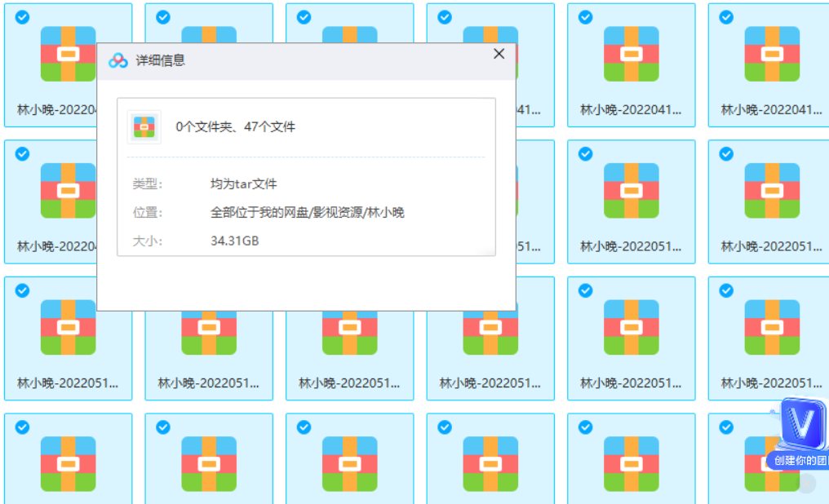This screenshot has width=829, height=504.
Task: Uncheck the bottom-row leftmost file tile checkmark
Action: tap(22, 427)
